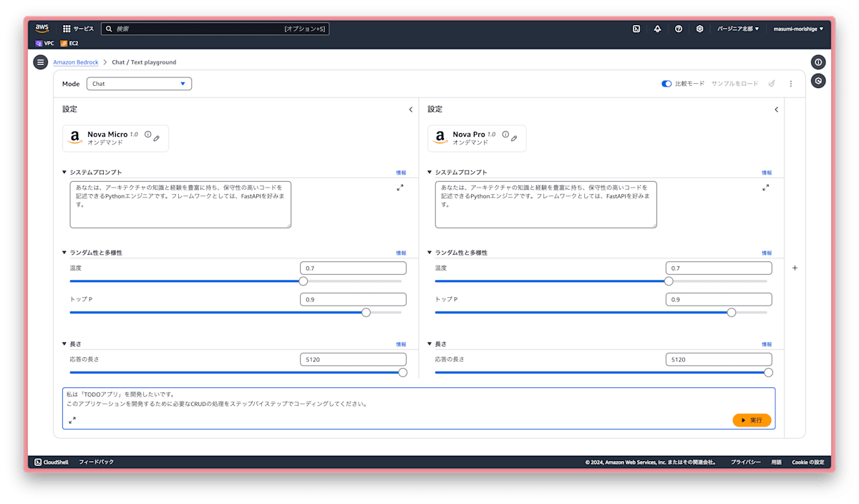Open CloudShell icon in top navigation bar

coord(636,29)
